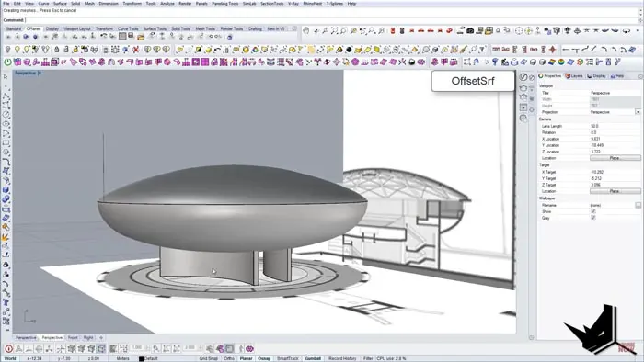Click the red circled bottom toolbar icon
Screen dimensions: 644x362
pyautogui.click(x=8, y=349)
